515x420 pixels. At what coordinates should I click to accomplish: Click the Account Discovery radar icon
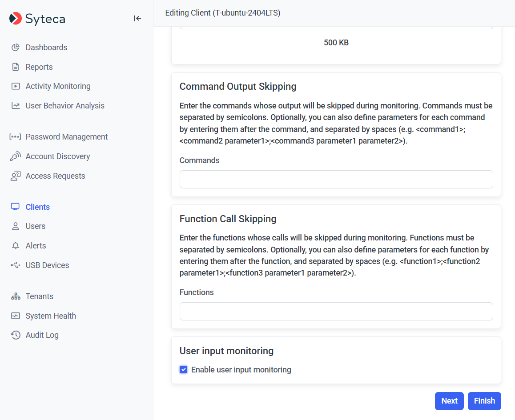tap(16, 156)
